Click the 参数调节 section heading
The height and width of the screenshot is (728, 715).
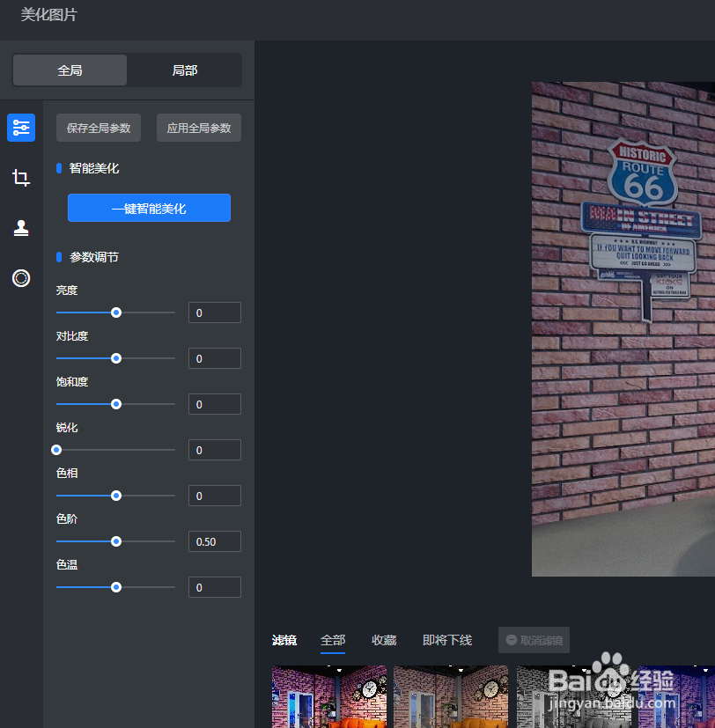click(94, 257)
